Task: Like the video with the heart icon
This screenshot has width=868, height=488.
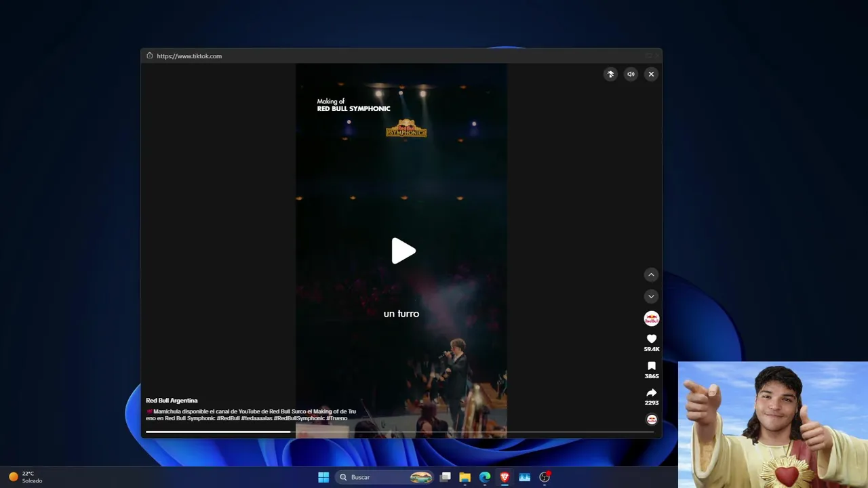Action: (x=652, y=339)
